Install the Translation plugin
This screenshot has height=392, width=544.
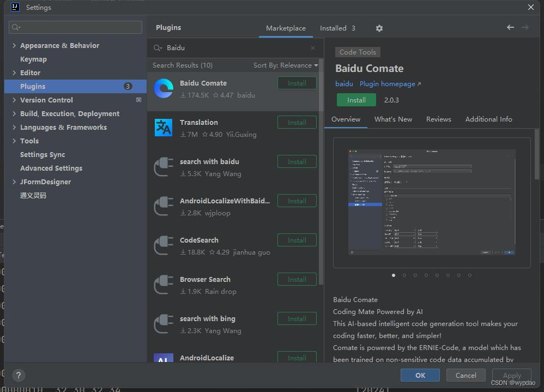(297, 123)
